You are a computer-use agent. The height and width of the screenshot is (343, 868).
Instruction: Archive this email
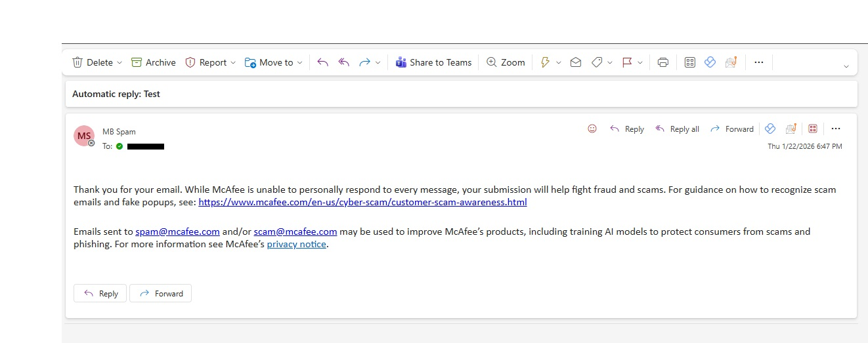point(154,62)
